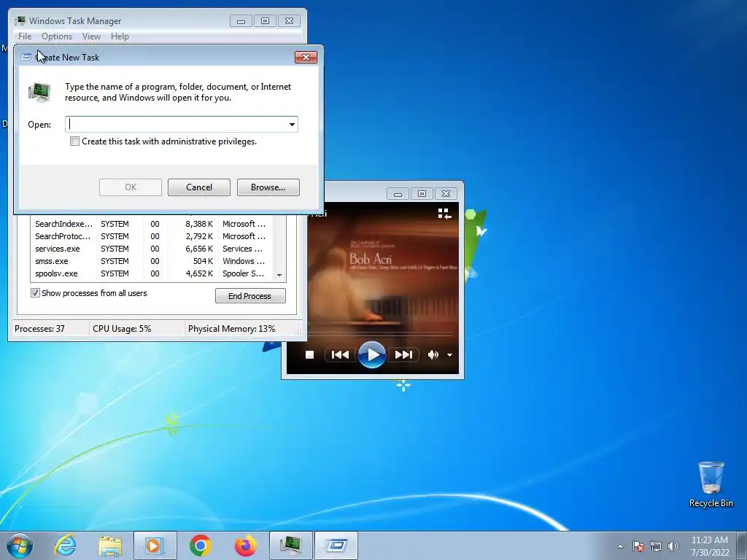Skip to previous track in media player
Viewport: 747px width, 560px height.
(x=340, y=355)
